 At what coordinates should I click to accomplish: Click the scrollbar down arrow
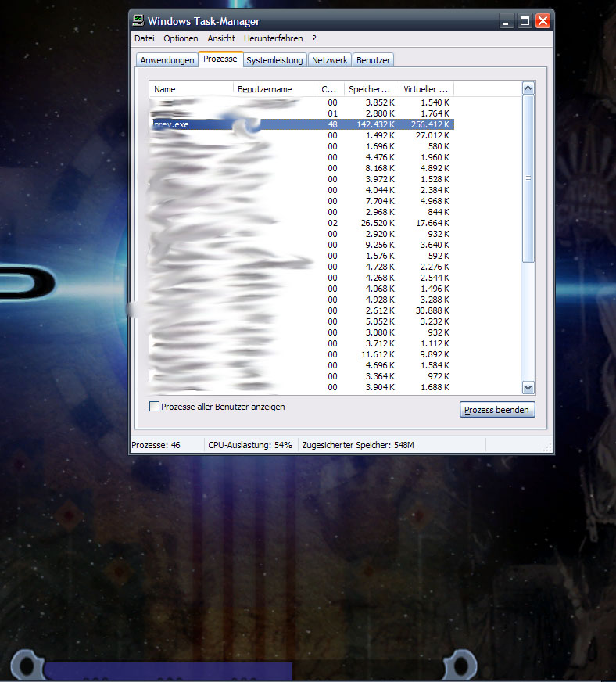(528, 388)
